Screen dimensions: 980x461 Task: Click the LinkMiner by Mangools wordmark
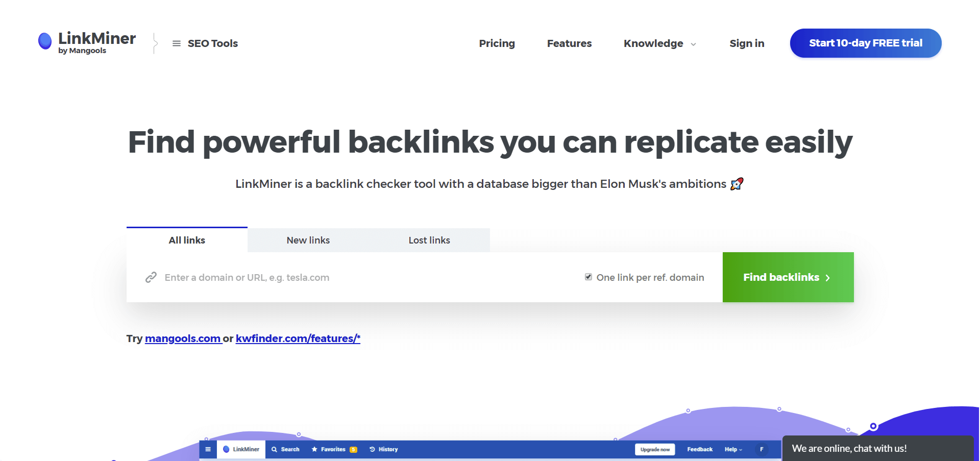(x=97, y=42)
